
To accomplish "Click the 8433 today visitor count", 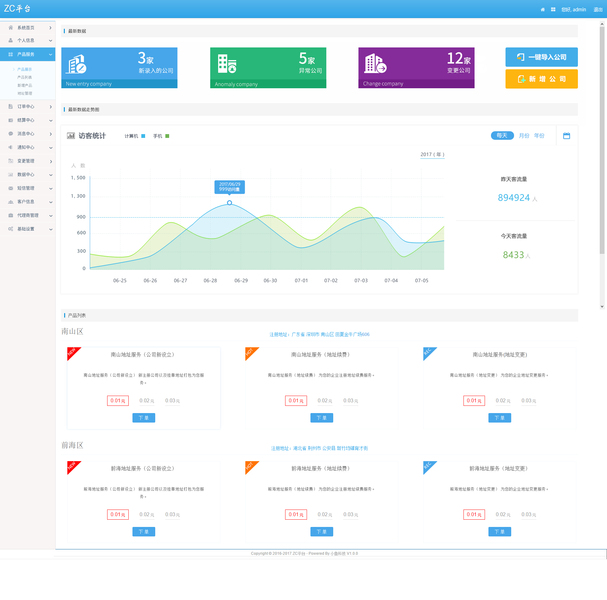I will [x=513, y=255].
